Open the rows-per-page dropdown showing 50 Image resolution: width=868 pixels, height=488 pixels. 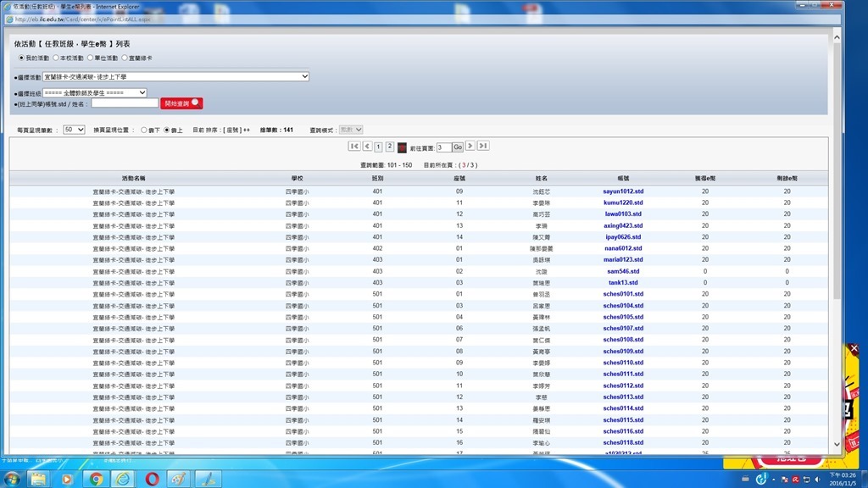[74, 130]
